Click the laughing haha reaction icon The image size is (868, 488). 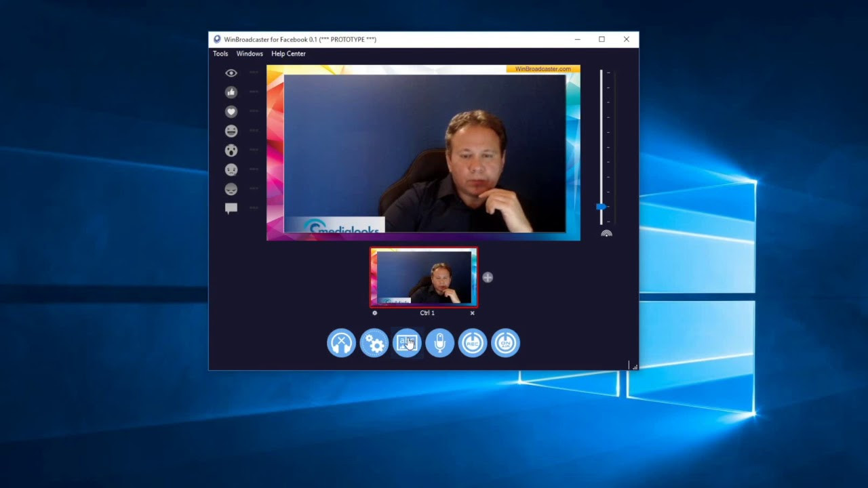click(x=231, y=131)
